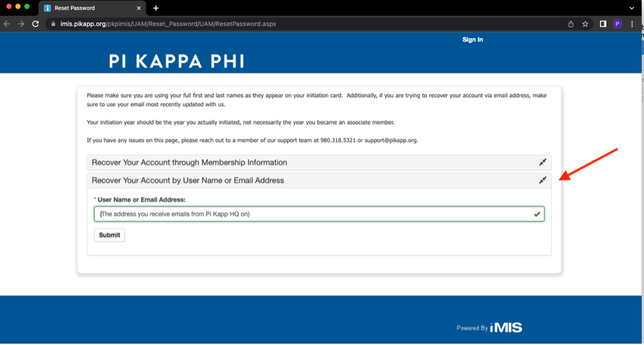Close the Reset Password tab
The width and height of the screenshot is (644, 345).
139,8
